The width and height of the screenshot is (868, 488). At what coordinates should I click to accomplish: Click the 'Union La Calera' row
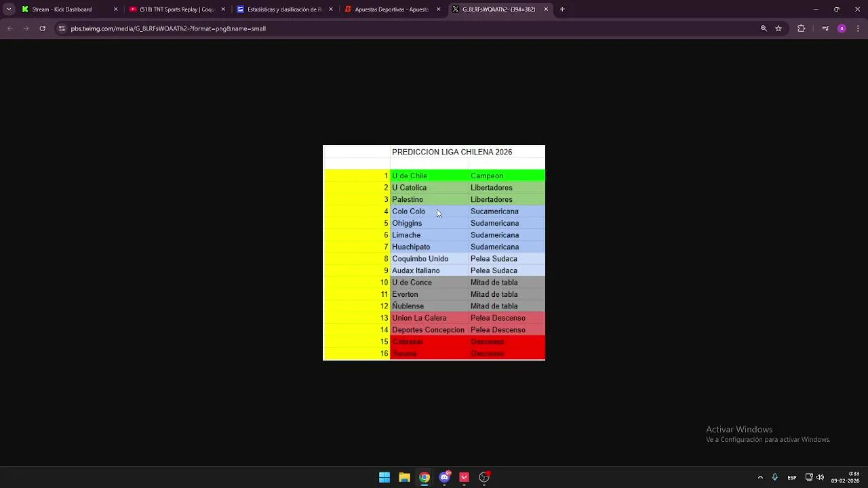[x=434, y=318]
